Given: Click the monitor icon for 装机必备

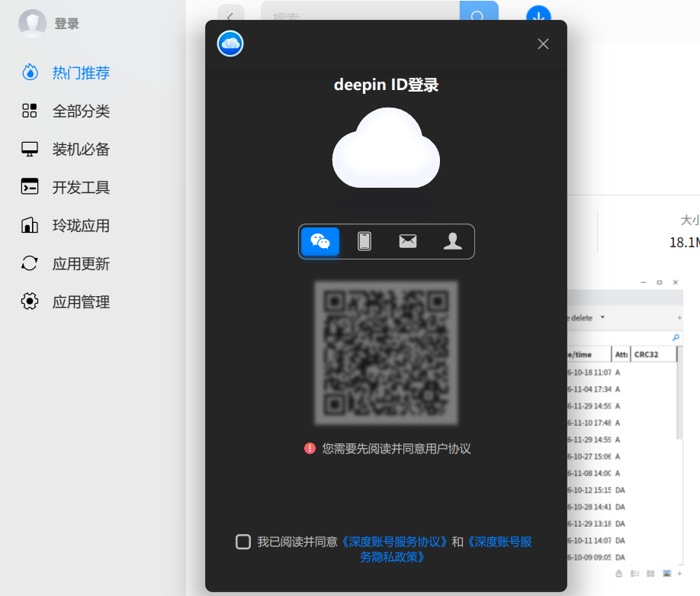Looking at the screenshot, I should pos(30,149).
